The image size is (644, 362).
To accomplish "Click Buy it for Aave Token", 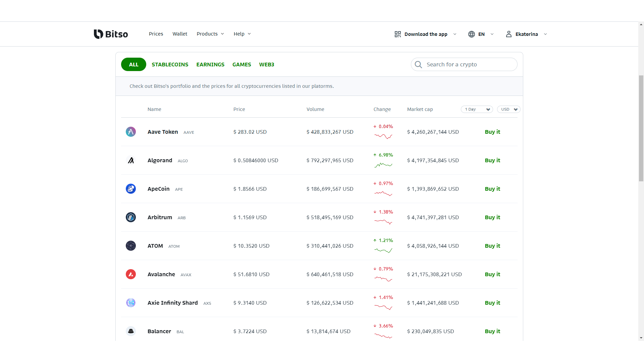I will point(492,132).
